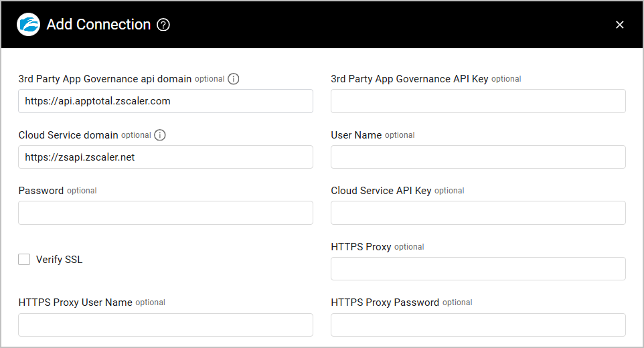Click the Verify SSL label
Screen dimensions: 644x348
[x=59, y=260]
